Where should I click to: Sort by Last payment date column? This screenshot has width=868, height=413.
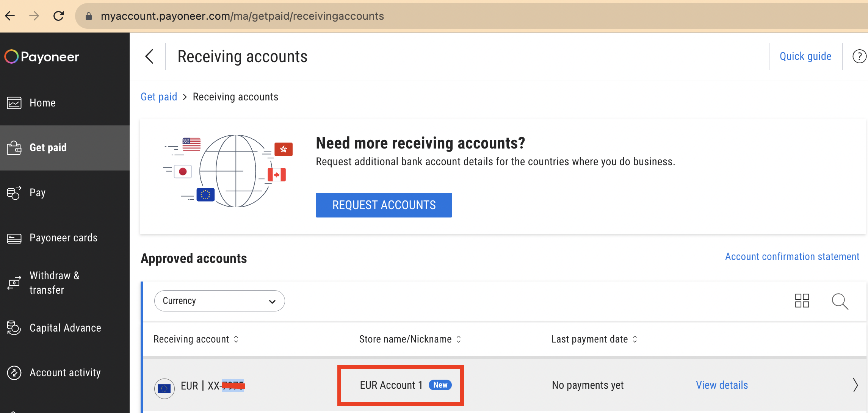[x=594, y=339]
